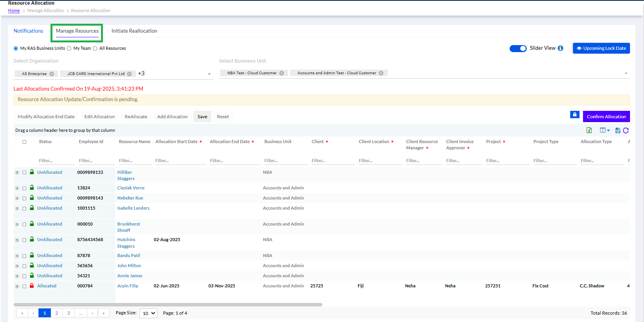Open the Page Size dropdown
The height and width of the screenshot is (322, 644).
[x=148, y=313]
